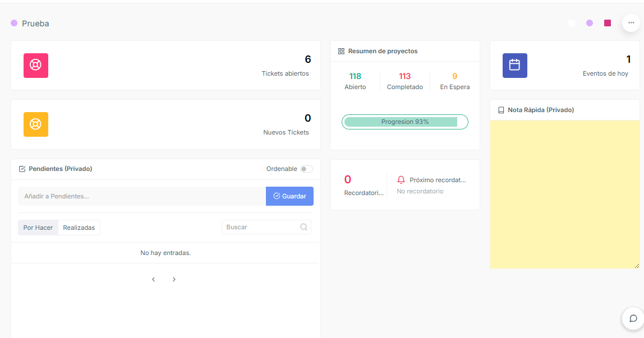Screen dimensions: 644x338
Task: Open the Eventos de hoy card
Action: coord(565,65)
